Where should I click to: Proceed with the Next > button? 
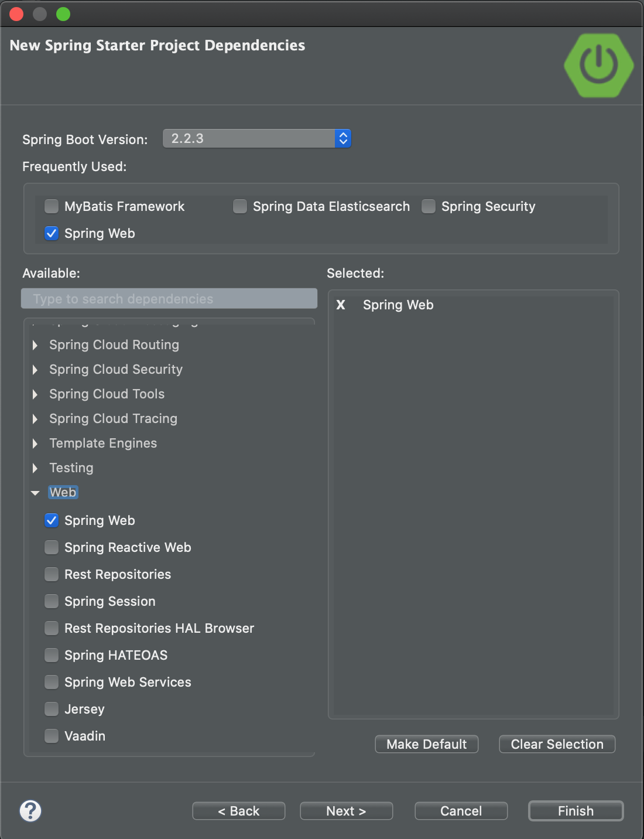(x=346, y=811)
